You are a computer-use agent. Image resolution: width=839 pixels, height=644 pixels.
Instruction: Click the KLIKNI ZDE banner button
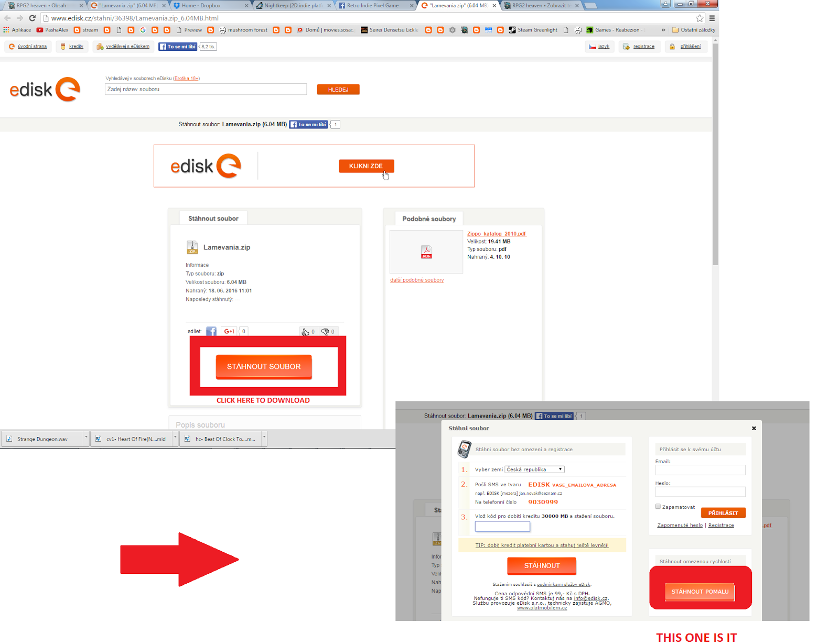[x=366, y=166]
